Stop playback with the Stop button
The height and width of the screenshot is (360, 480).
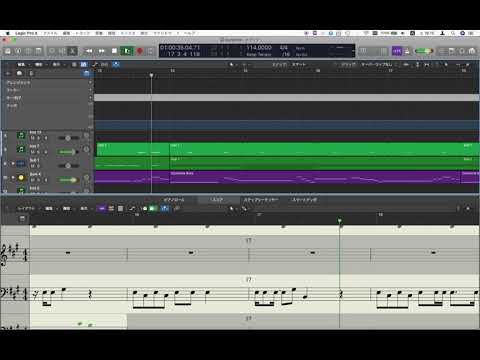click(114, 51)
